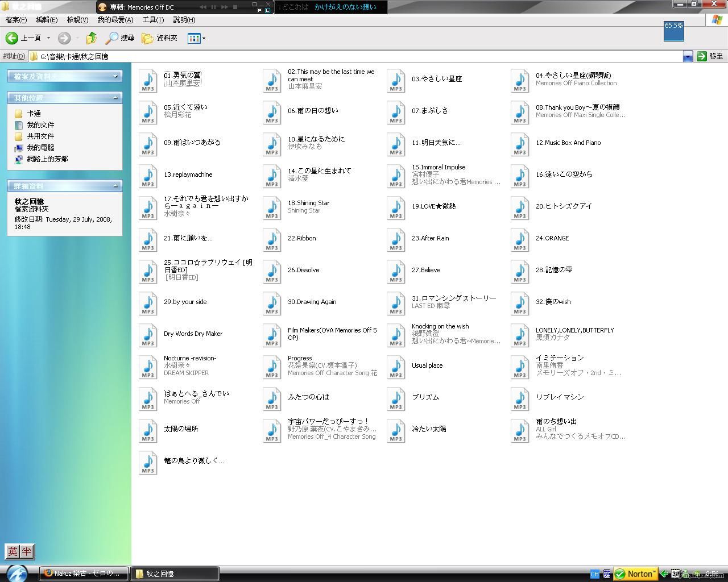
Task: Click the Go (移至) button
Action: pyautogui.click(x=710, y=56)
